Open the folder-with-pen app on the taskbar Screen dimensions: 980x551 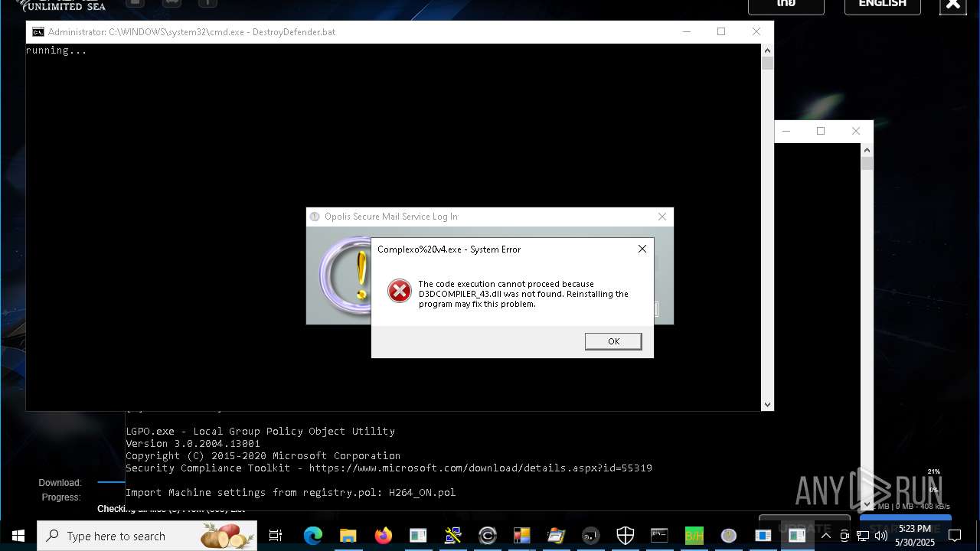[x=557, y=536]
